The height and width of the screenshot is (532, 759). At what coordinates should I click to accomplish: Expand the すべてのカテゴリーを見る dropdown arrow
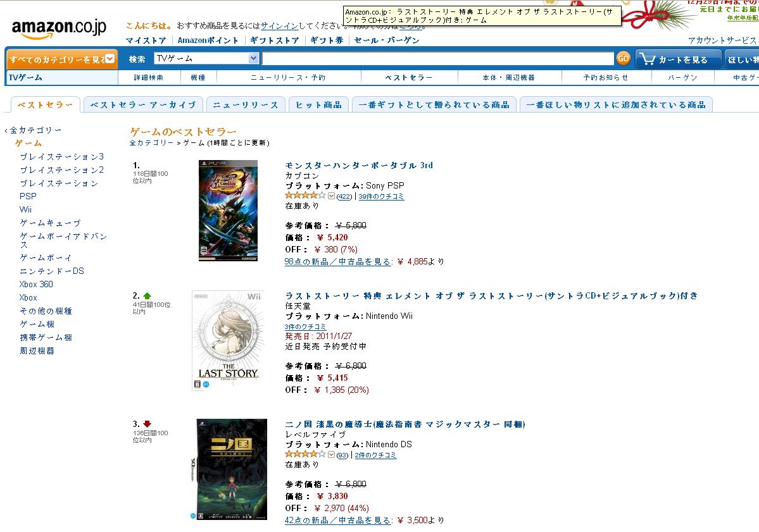coord(110,59)
